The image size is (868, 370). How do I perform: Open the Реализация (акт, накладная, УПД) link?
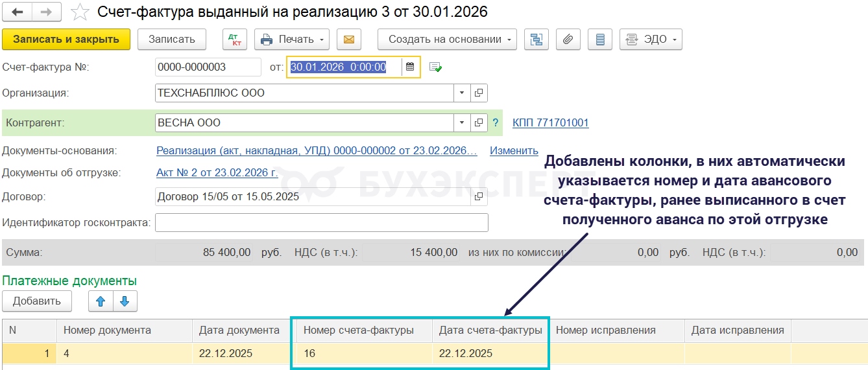click(317, 150)
